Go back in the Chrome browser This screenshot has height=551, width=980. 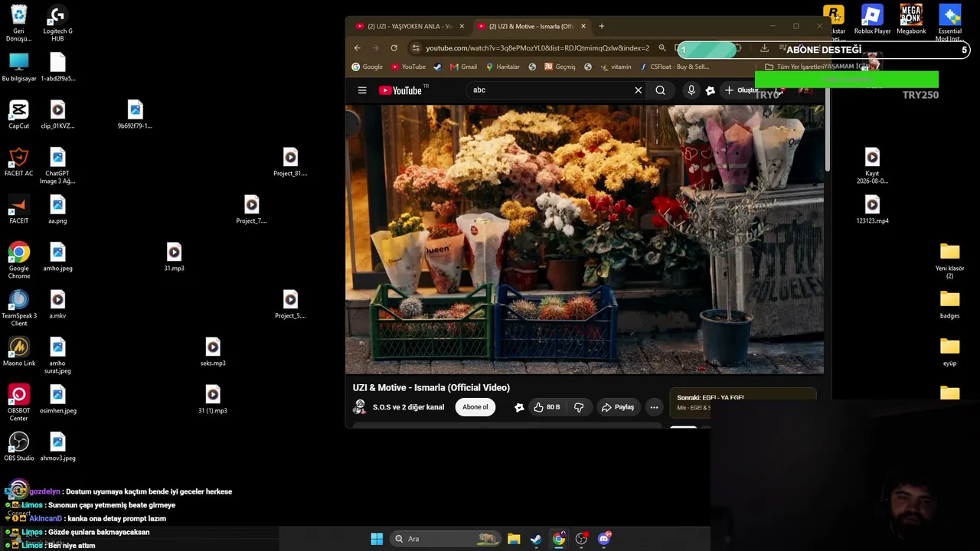[x=358, y=48]
